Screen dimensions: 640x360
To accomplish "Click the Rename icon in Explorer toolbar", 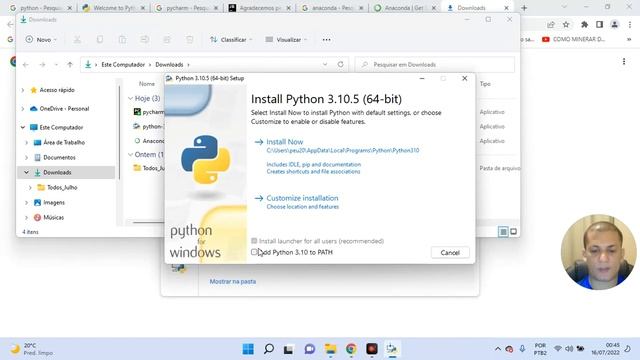I will coord(144,40).
